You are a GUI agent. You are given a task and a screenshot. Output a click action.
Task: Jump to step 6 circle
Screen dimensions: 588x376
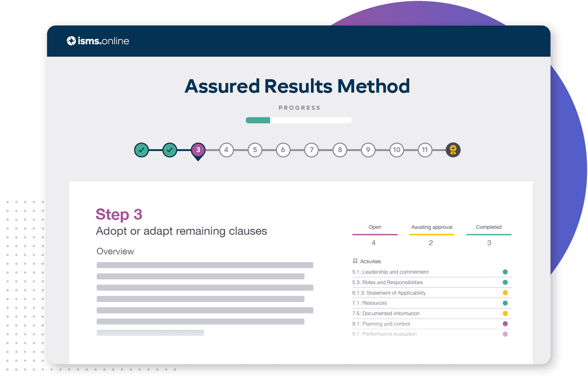point(283,150)
